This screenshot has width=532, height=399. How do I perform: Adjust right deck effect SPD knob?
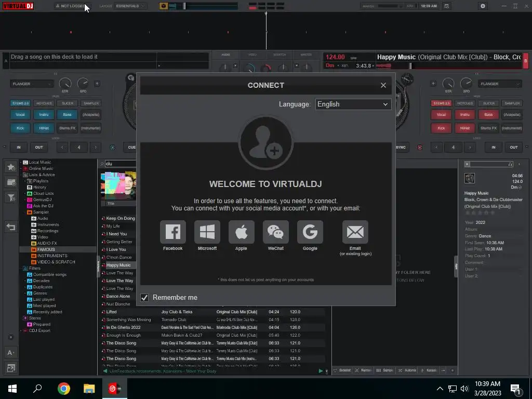466,83
